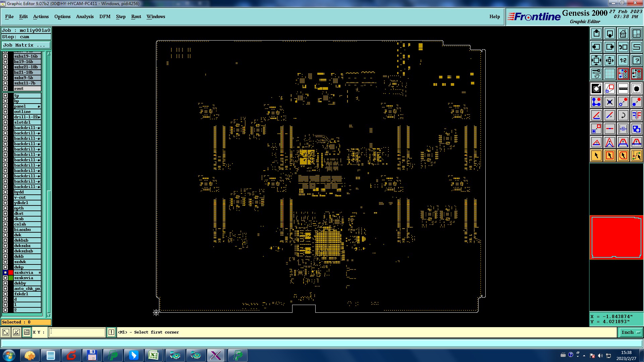Toggle the grid display icon
Viewport: 644px width, 362px height.
pos(610,74)
